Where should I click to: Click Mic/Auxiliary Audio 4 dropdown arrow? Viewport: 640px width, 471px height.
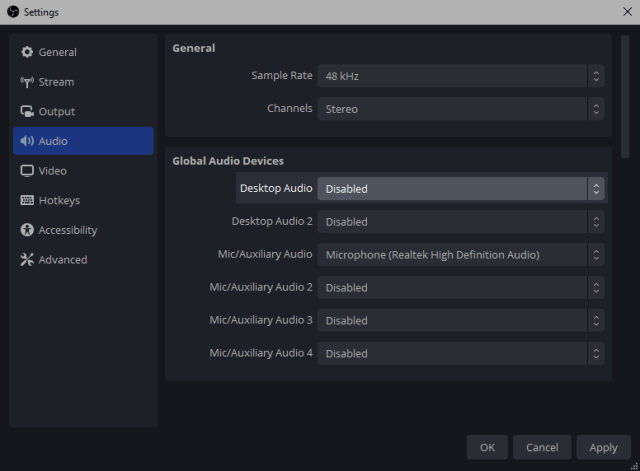coord(596,353)
